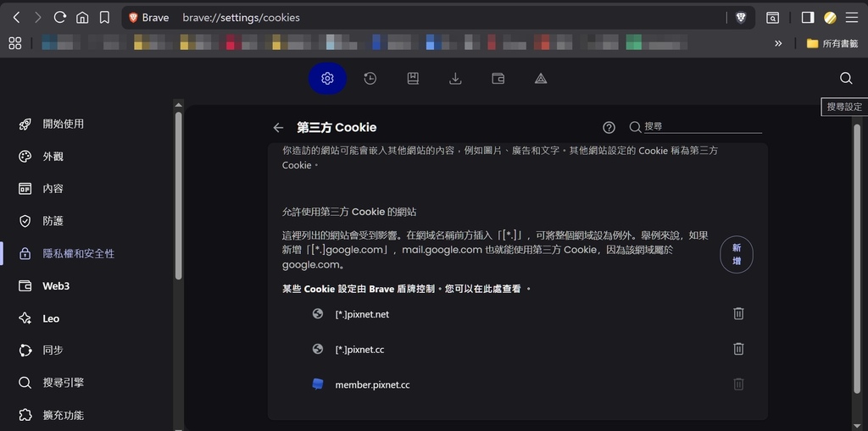Toggle the browser sidebar panel
Image resolution: width=868 pixels, height=431 pixels.
tap(808, 18)
